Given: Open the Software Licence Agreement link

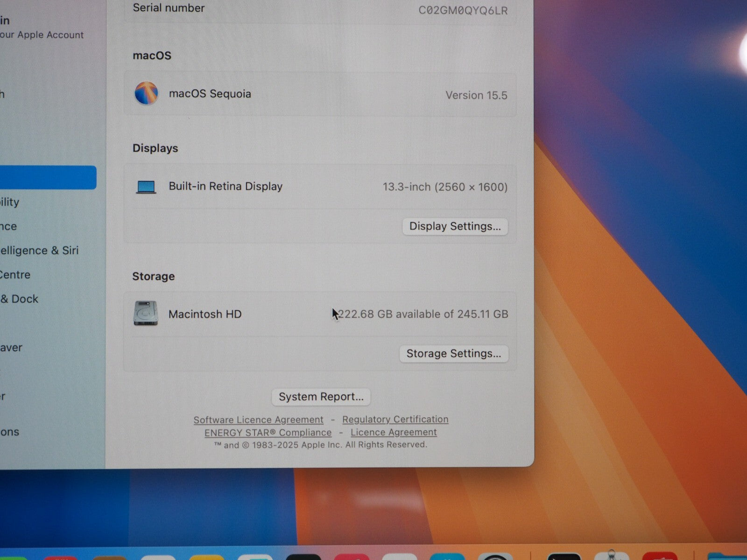Looking at the screenshot, I should (258, 420).
